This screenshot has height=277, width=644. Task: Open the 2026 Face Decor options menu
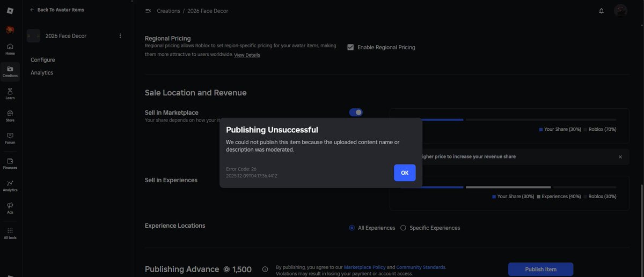pos(120,36)
